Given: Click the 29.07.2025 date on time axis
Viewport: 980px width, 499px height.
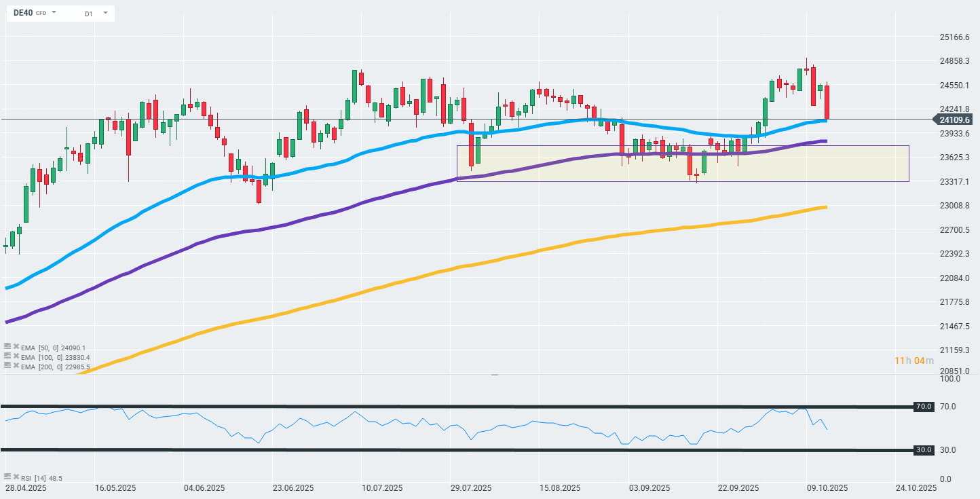Looking at the screenshot, I should coord(471,488).
